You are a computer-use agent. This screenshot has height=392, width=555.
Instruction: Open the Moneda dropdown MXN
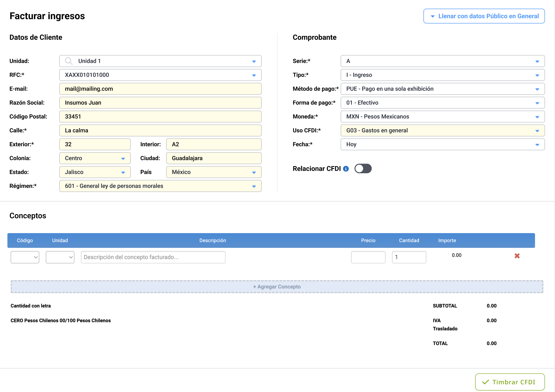pyautogui.click(x=443, y=117)
